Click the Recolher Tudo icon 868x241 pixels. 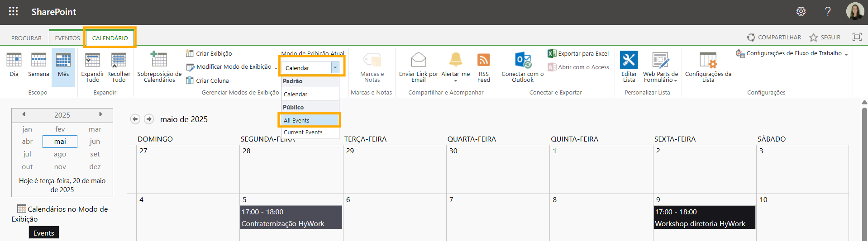[x=119, y=61]
